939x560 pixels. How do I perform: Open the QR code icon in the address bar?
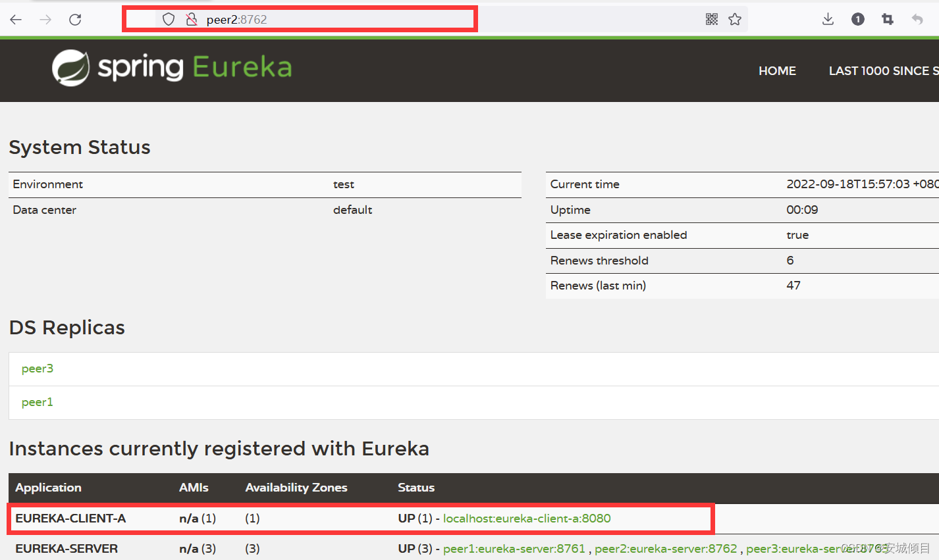pos(712,20)
